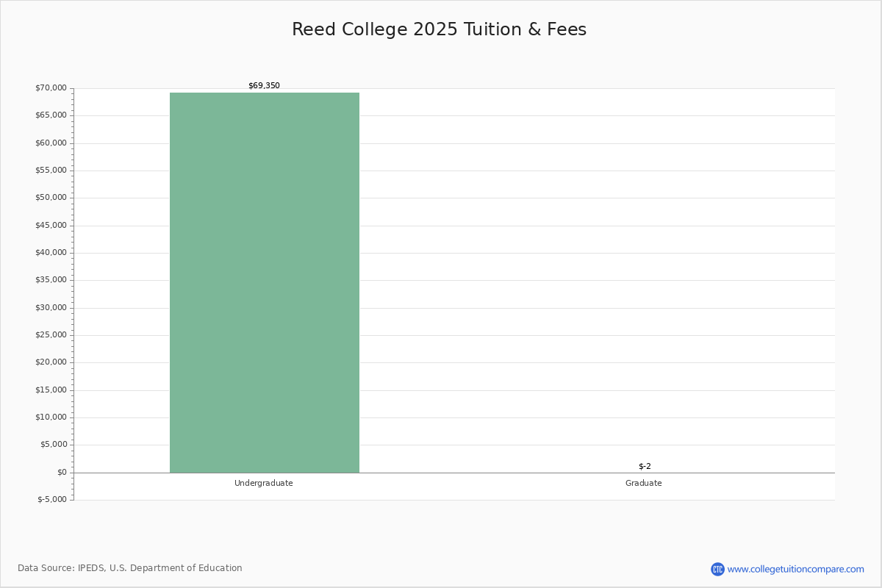Click the chart title Reed College 2025 Tuition & Fees
Image resolution: width=882 pixels, height=588 pixels.
(x=439, y=29)
